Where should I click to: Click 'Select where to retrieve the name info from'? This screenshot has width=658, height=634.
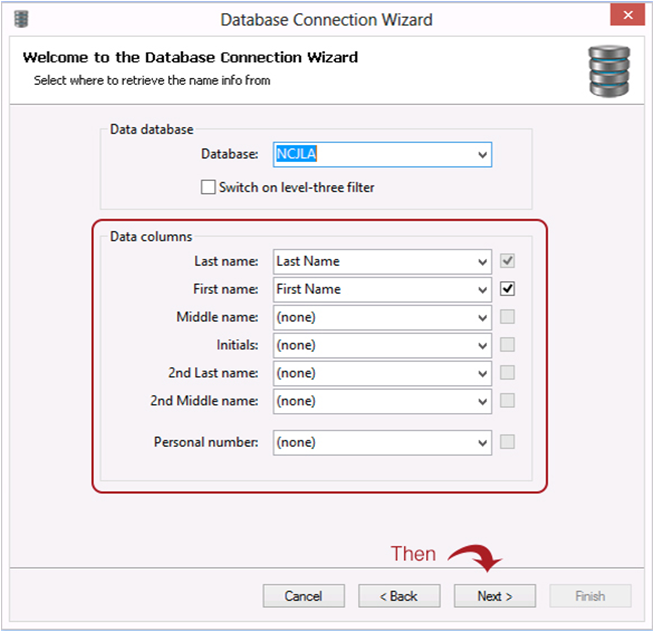pyautogui.click(x=153, y=81)
